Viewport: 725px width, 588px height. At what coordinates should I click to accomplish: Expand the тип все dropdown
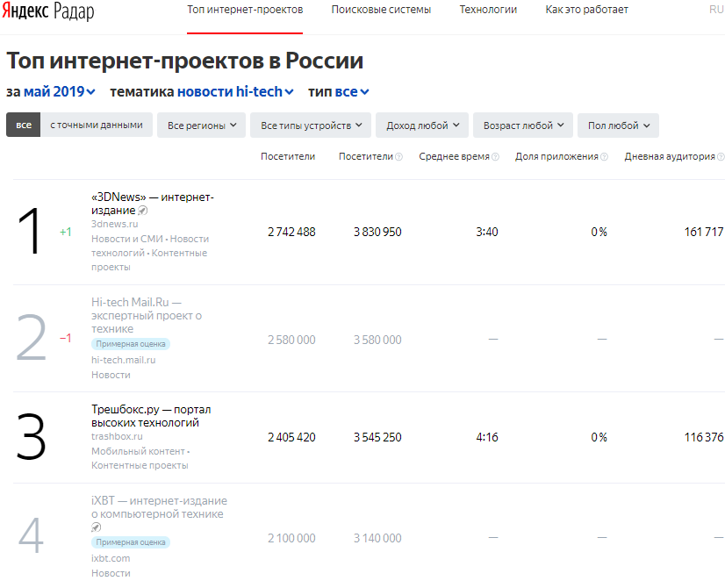coord(351,91)
